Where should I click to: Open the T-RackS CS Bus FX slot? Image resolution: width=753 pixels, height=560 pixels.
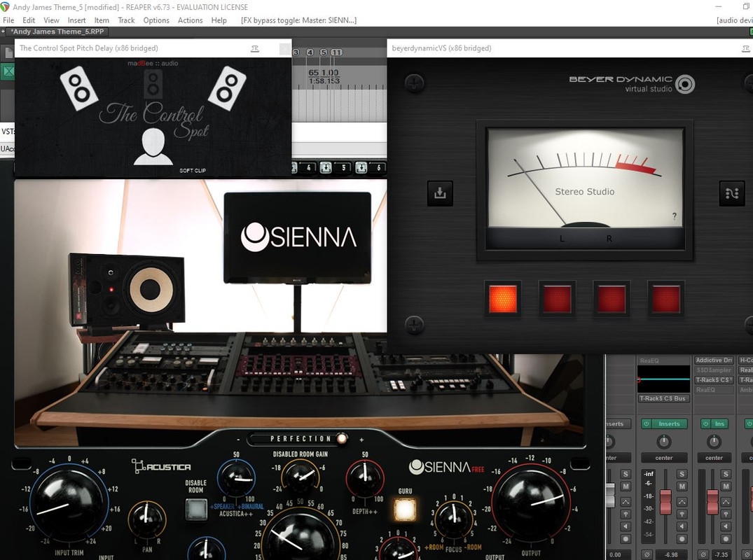point(664,398)
